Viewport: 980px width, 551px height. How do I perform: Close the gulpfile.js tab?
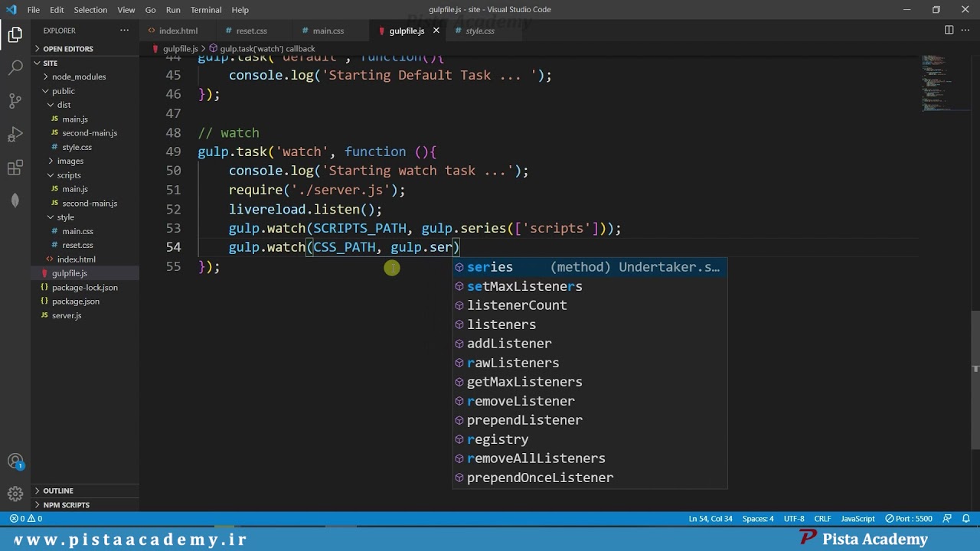[436, 31]
